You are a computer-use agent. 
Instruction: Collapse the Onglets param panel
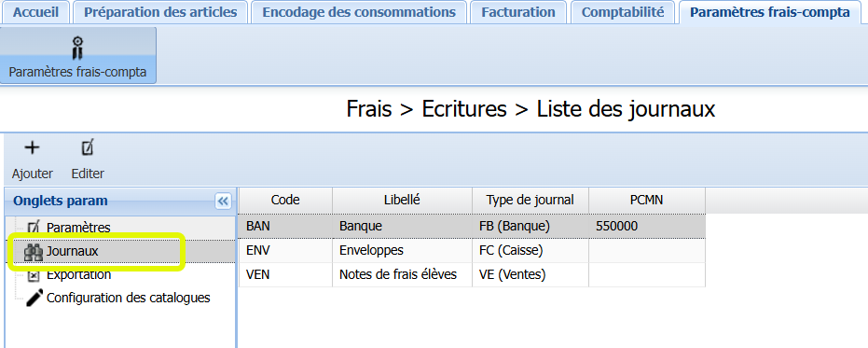tap(223, 202)
